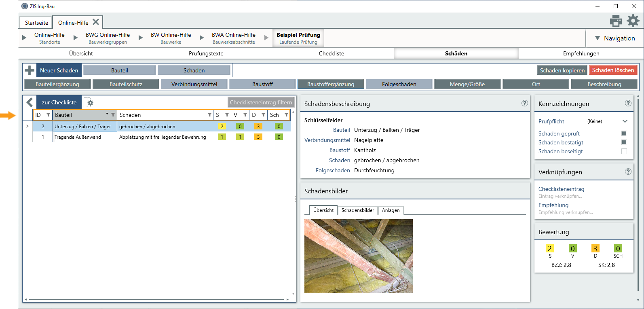Toggle the Schaden geprüft checkbox
The image size is (644, 309).
[x=624, y=133]
